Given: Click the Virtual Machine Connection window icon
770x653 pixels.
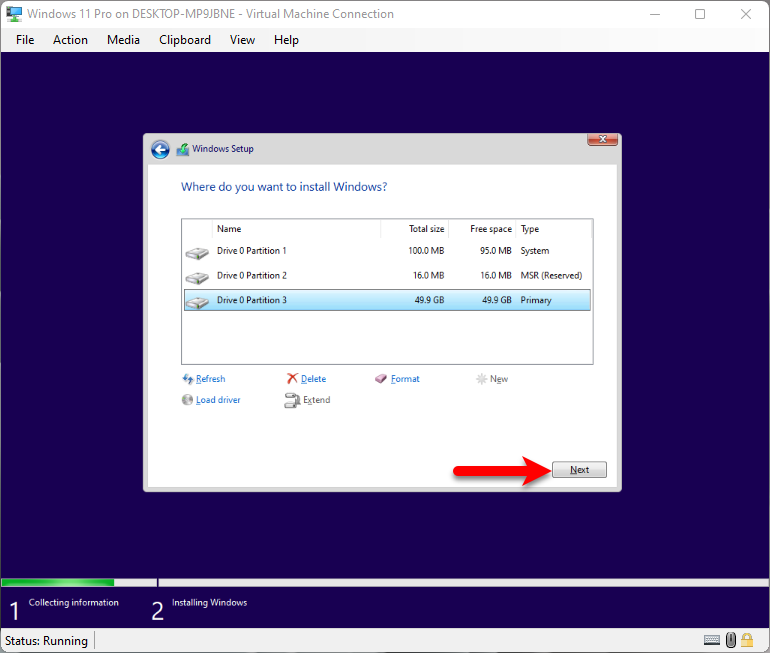Looking at the screenshot, I should 14,14.
